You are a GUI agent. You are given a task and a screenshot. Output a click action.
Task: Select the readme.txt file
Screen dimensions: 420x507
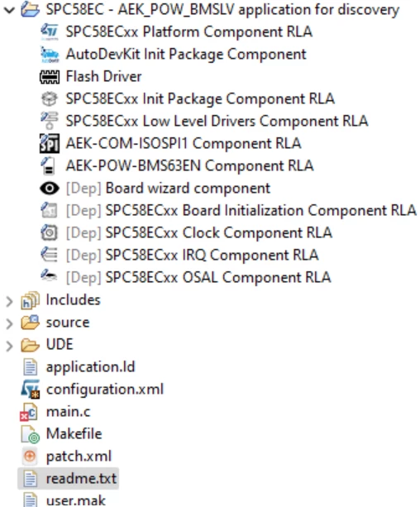click(x=81, y=479)
